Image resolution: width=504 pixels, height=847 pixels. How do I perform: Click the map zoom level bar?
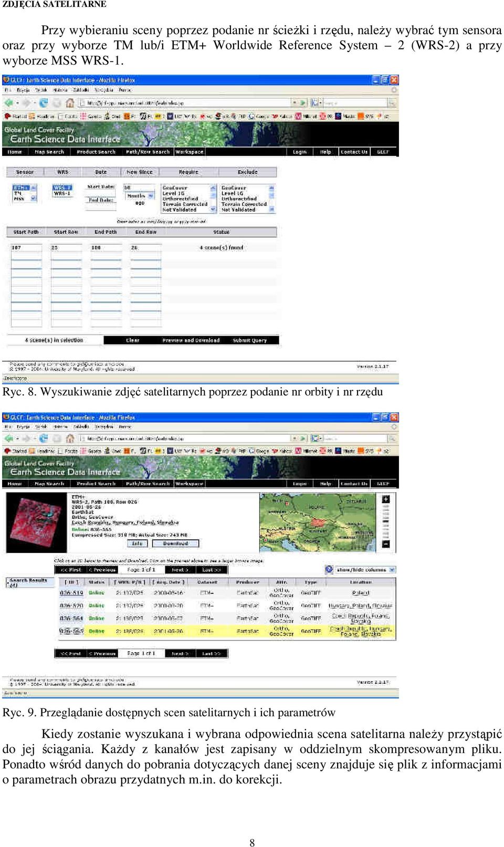(386, 521)
